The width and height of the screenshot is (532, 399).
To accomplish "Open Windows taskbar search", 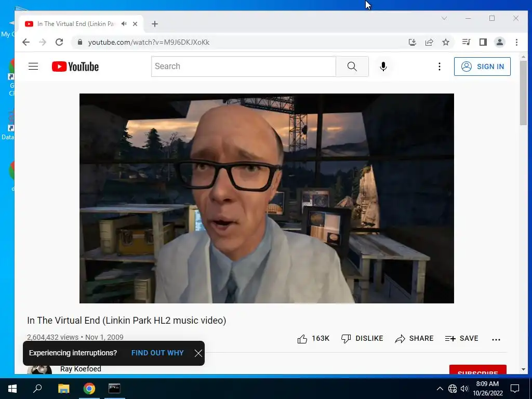I will tap(37, 388).
